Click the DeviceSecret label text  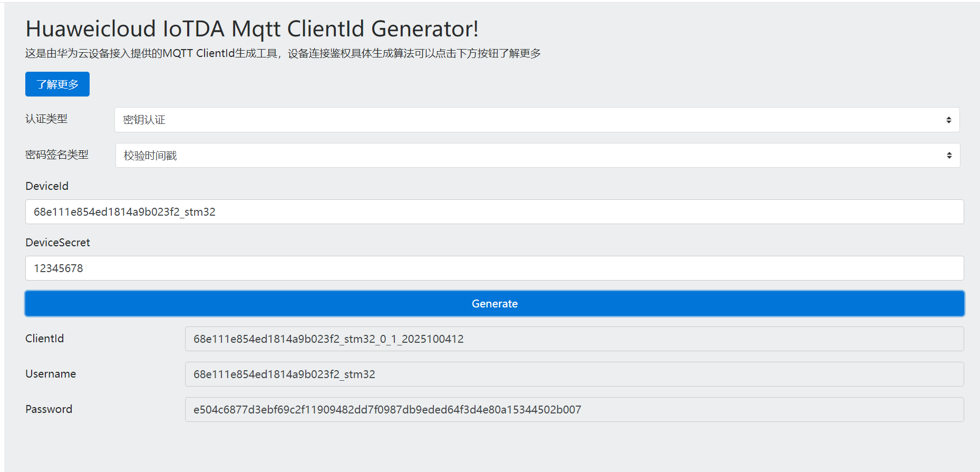(x=57, y=243)
